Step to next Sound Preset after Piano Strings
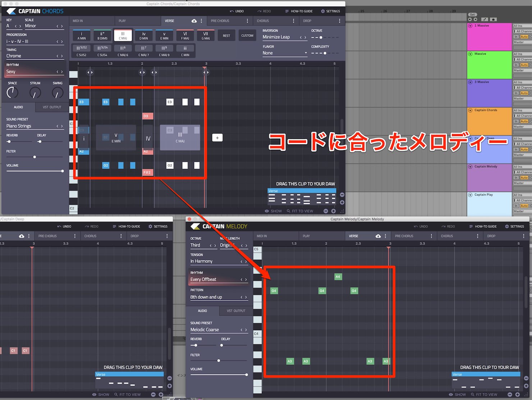This screenshot has width=532, height=400. 62,126
